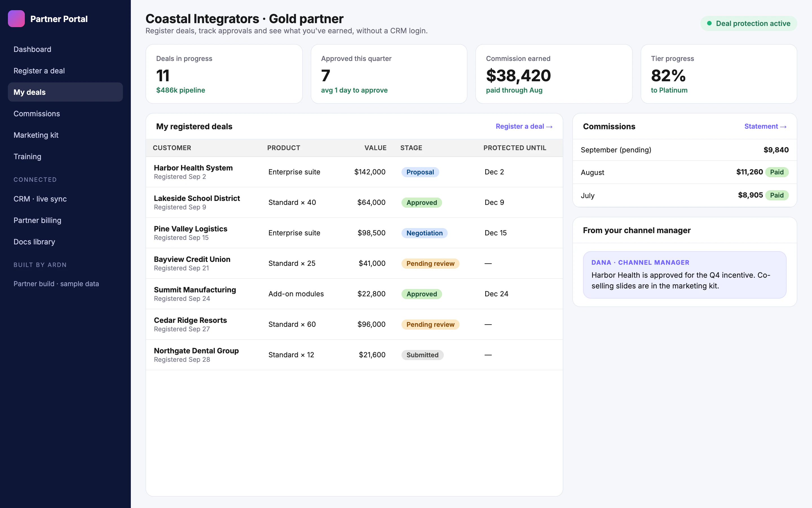Click the Register a deal → link
812x508 pixels.
coord(524,126)
